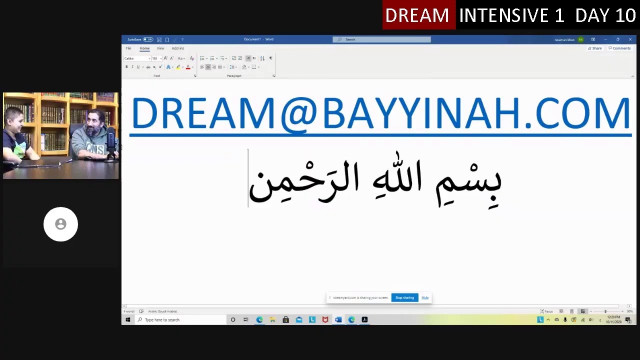640x360 pixels.
Task: Click the Hide link in sharing bar
Action: coord(425,298)
